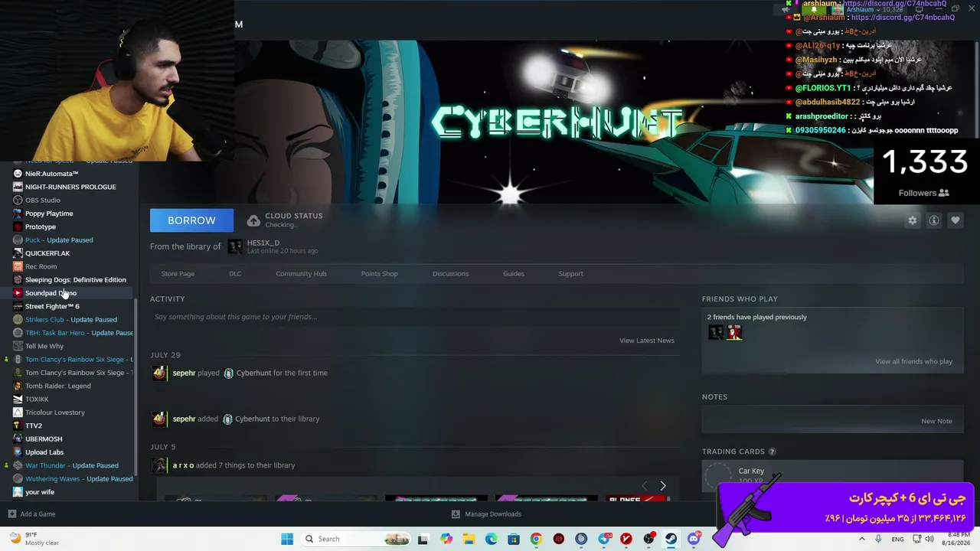Open Google Chrome from the taskbar
This screenshot has width=980, height=551.
(536, 539)
